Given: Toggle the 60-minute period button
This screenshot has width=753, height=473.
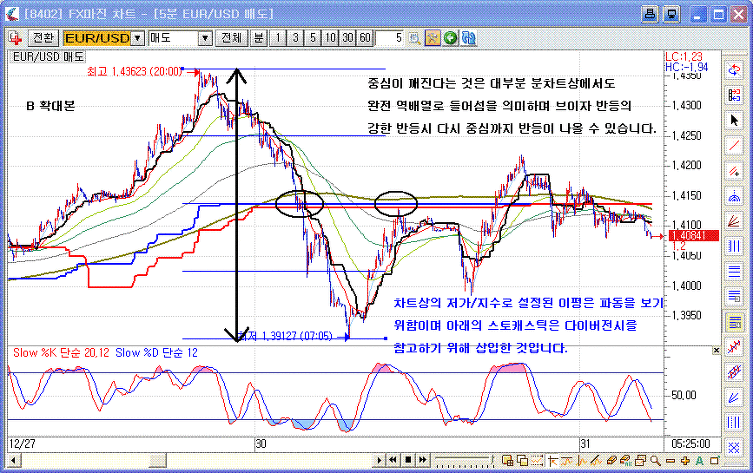Looking at the screenshot, I should pos(365,38).
